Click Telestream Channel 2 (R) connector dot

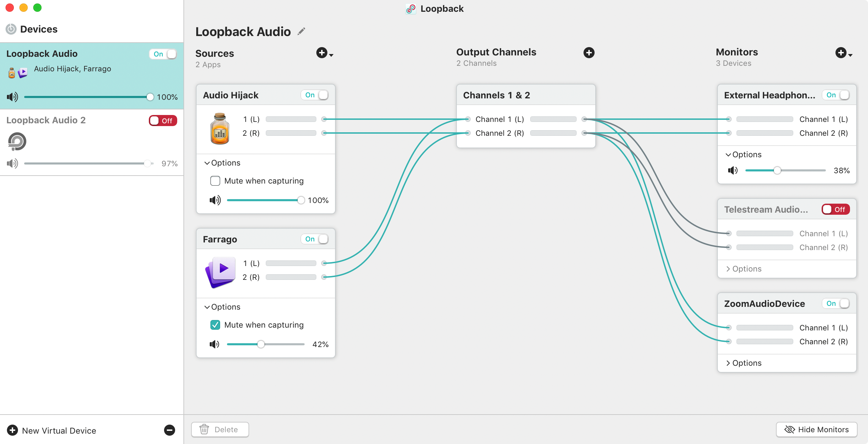click(729, 247)
